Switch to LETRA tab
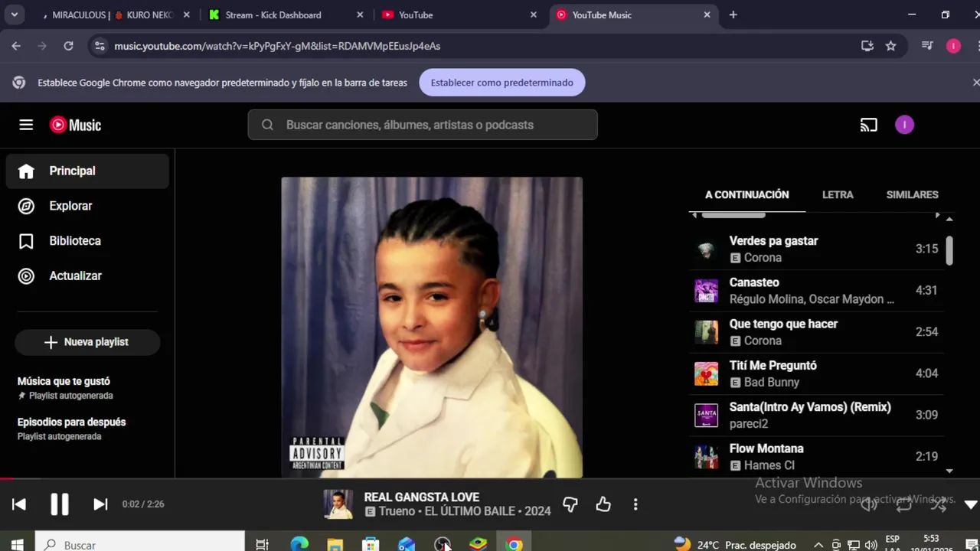 point(838,194)
